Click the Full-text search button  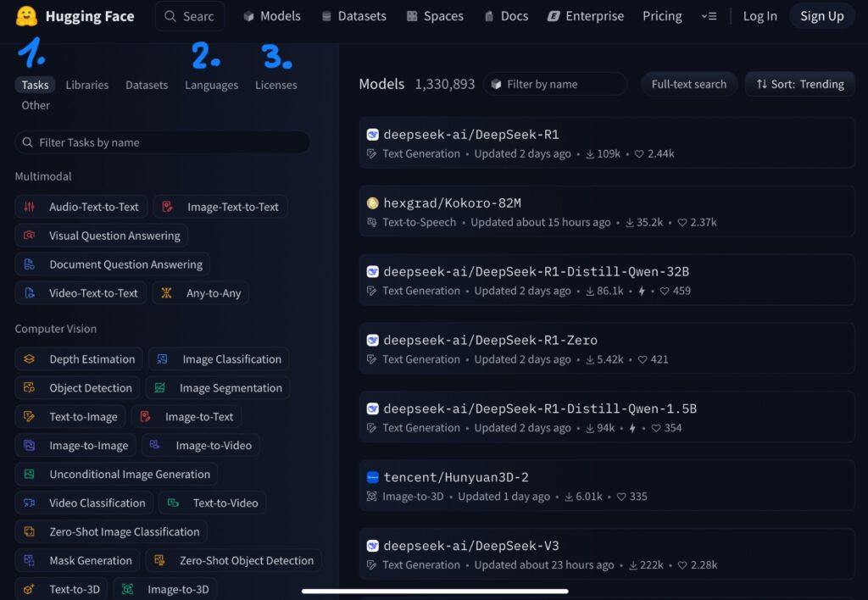(x=688, y=84)
